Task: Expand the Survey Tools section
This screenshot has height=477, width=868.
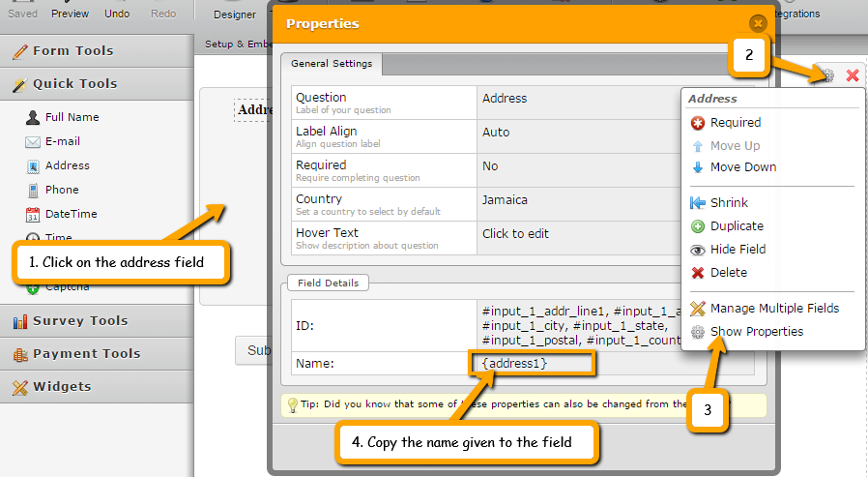Action: pos(79,320)
